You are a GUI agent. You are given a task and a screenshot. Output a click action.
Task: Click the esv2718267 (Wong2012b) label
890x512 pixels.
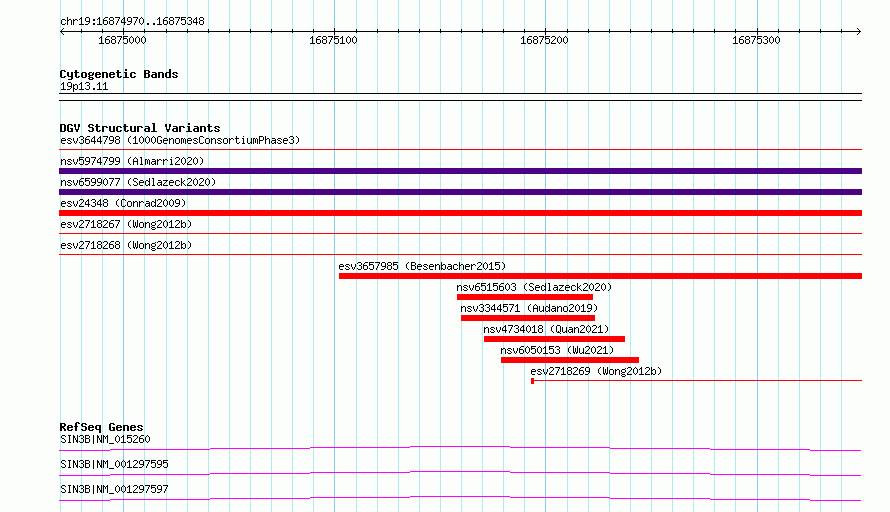click(126, 224)
